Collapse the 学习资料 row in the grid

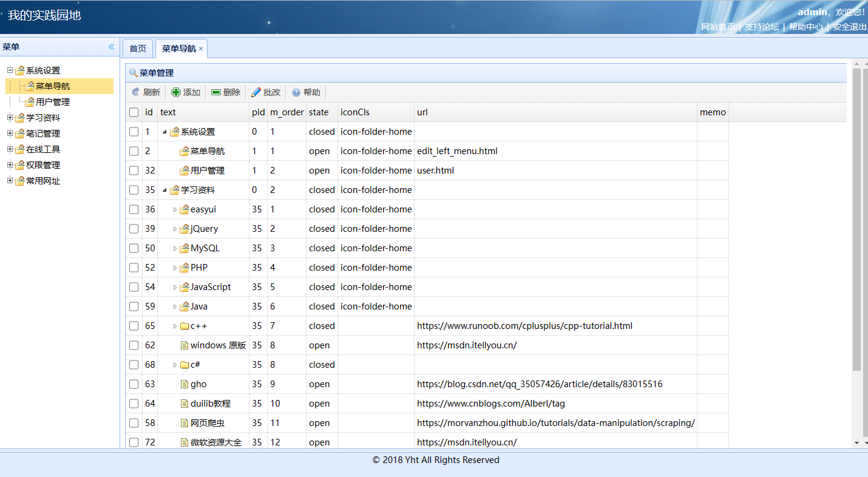point(165,190)
